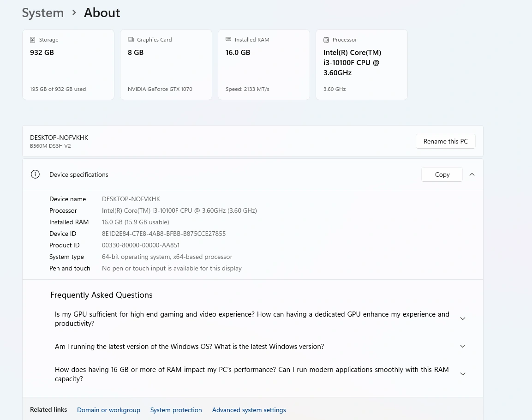Select the Installed RAM 16.0 GB card
Image resolution: width=532 pixels, height=420 pixels.
[263, 65]
